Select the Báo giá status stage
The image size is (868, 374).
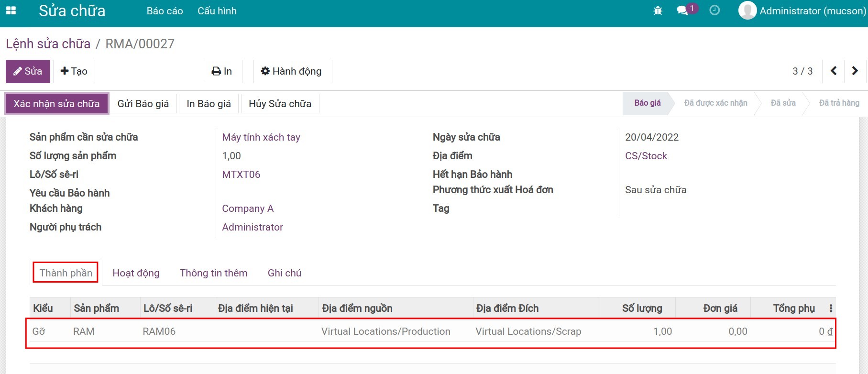click(x=648, y=103)
